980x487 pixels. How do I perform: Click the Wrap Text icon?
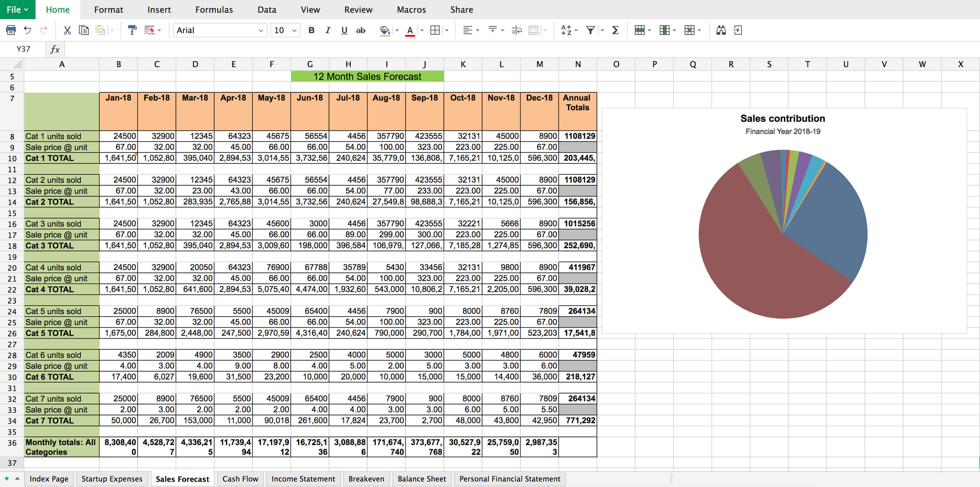(x=517, y=30)
